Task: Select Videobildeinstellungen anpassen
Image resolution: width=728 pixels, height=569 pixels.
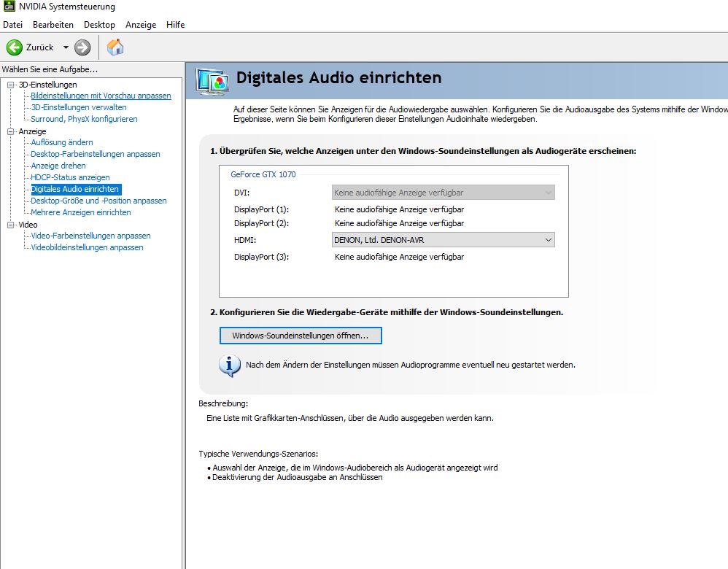Action: pyautogui.click(x=87, y=247)
